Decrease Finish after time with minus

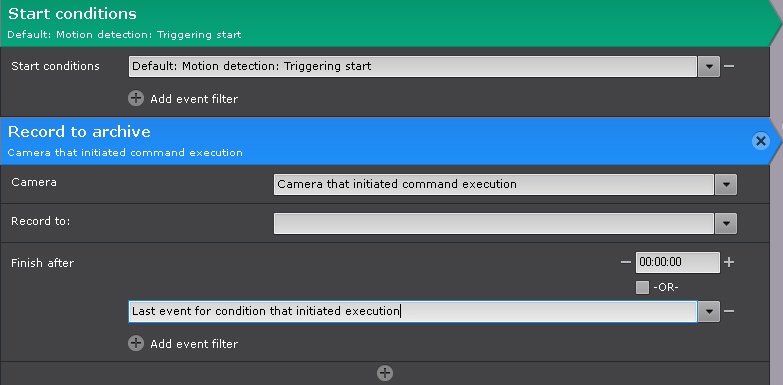pyautogui.click(x=626, y=262)
